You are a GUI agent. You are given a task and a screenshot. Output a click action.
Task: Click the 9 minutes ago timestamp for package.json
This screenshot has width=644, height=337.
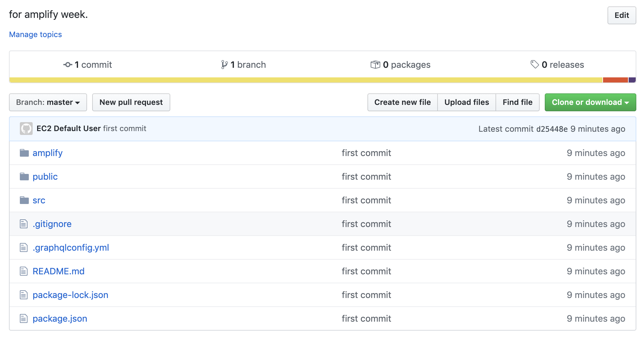click(596, 318)
